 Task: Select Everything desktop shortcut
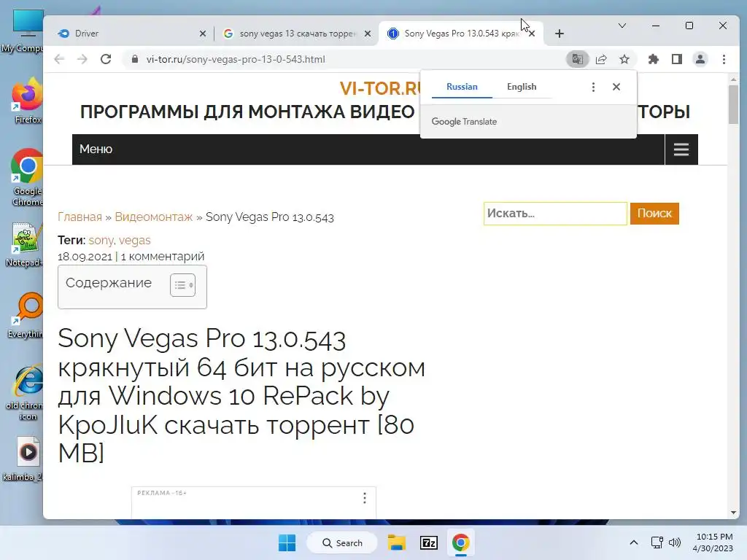point(26,316)
